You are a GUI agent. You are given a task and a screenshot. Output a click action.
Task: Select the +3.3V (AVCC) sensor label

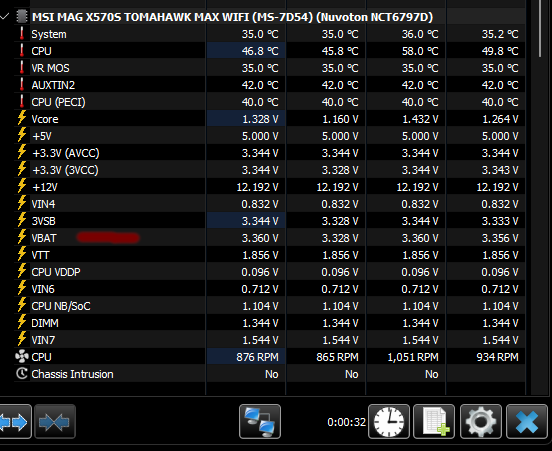point(66,153)
